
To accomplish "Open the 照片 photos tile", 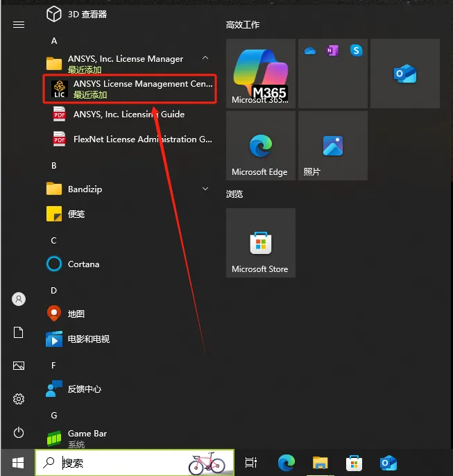I will point(333,146).
